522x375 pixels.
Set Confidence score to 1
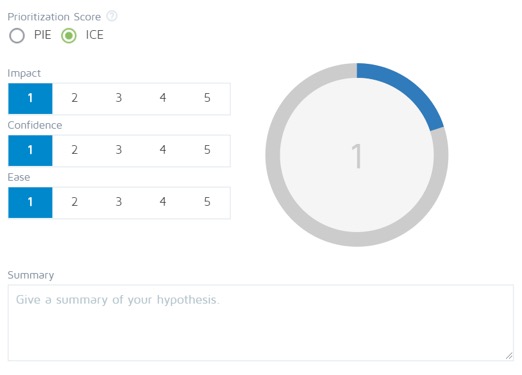pyautogui.click(x=30, y=151)
